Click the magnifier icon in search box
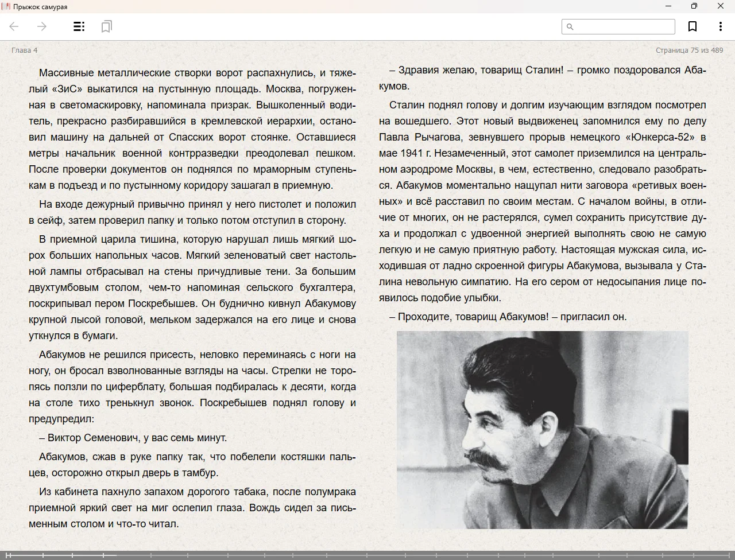Image resolution: width=735 pixels, height=560 pixels. coord(570,26)
